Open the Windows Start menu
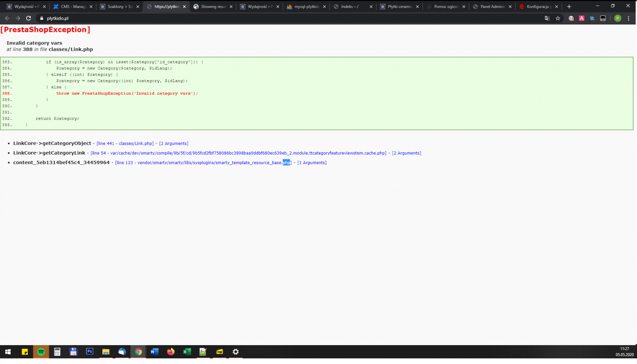 [x=8, y=352]
